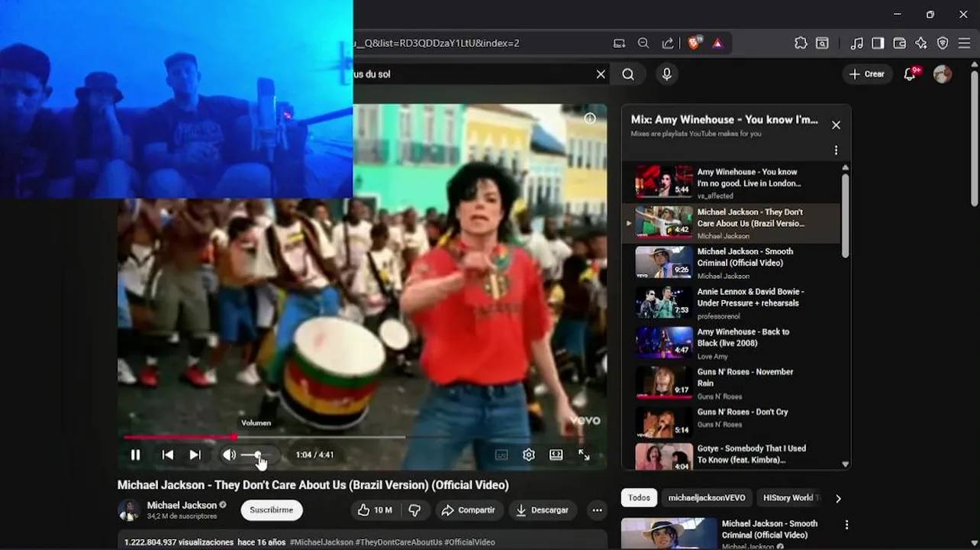Open the #TheyDontCareAboutUs hashtag link
980x550 pixels.
398,542
